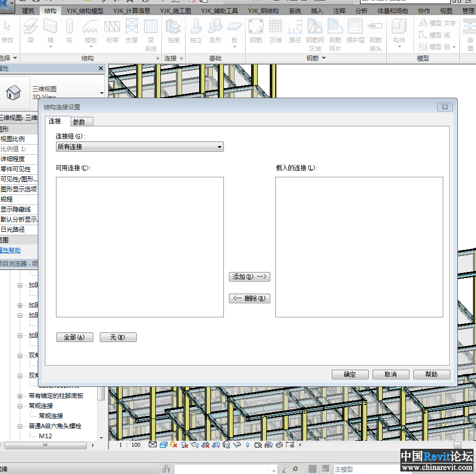
Task: Click the 可用连接 list box
Action: [x=140, y=247]
